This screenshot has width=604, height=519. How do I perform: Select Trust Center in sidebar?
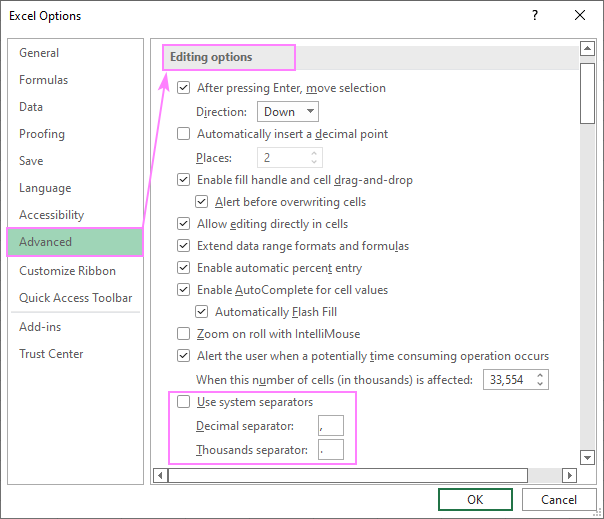(x=51, y=354)
